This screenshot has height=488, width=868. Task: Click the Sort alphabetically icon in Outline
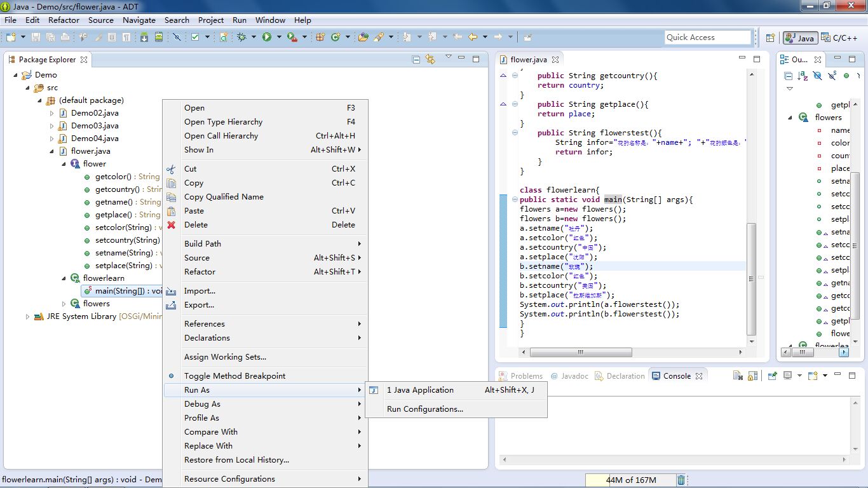803,76
